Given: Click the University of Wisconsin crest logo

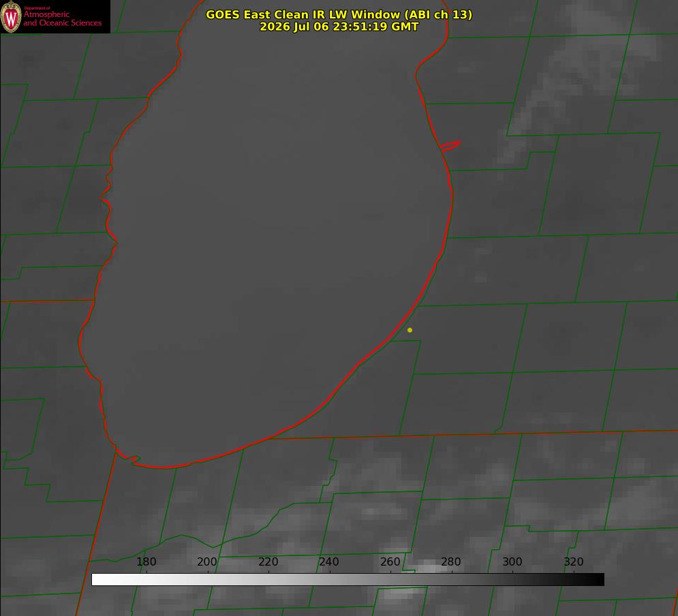Looking at the screenshot, I should coord(11,16).
